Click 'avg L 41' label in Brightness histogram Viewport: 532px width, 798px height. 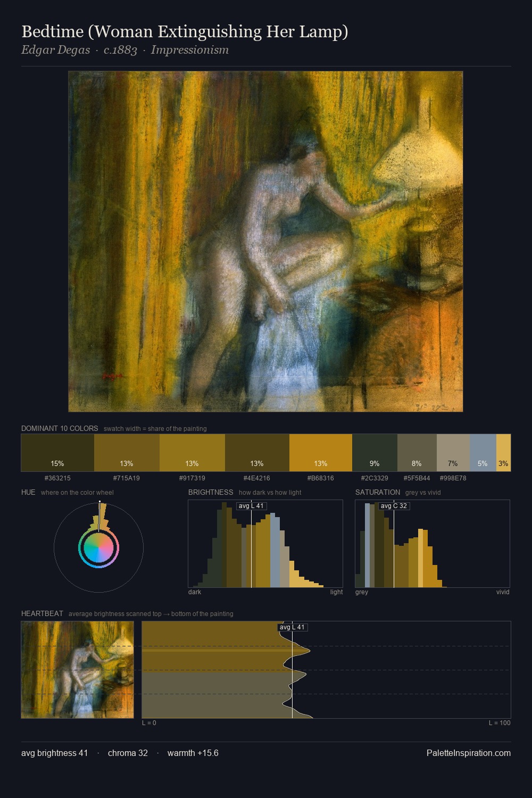(252, 506)
